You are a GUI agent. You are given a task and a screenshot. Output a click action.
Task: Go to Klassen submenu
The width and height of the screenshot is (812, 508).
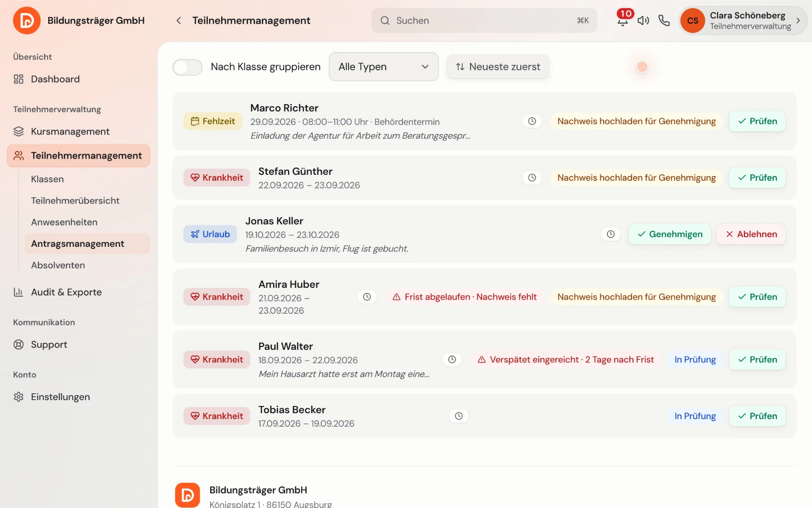pos(87,179)
